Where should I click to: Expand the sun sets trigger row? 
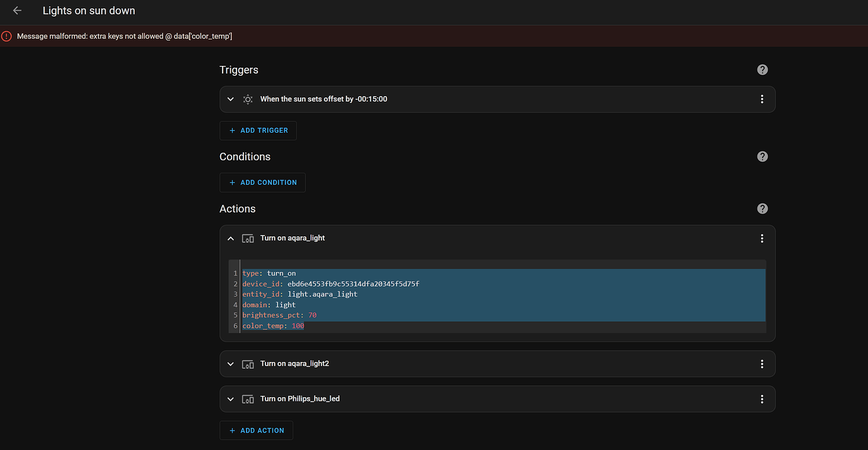tap(230, 99)
